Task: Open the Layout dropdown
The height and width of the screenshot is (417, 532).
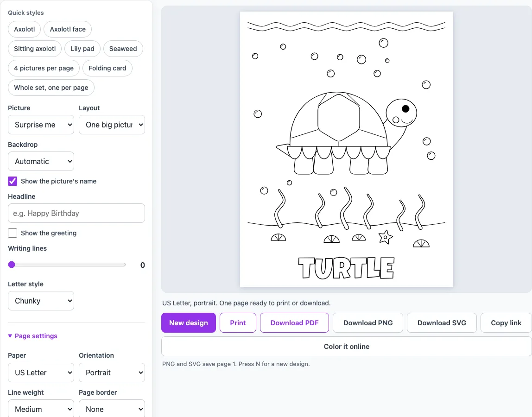Action: (112, 125)
